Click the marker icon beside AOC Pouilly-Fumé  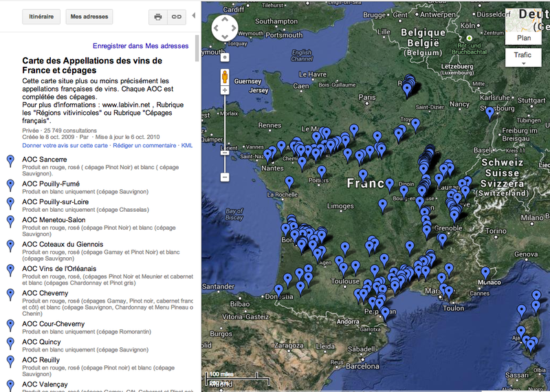(x=10, y=186)
